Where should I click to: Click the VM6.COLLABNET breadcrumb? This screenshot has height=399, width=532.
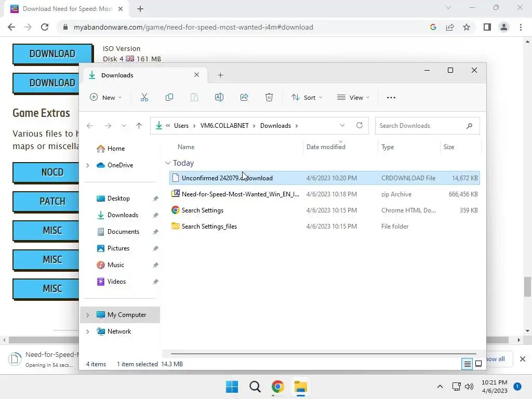click(224, 126)
